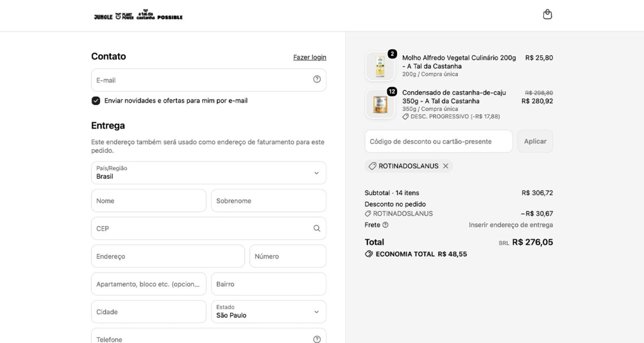
Task: Click the Jungle brand logo
Action: (103, 17)
